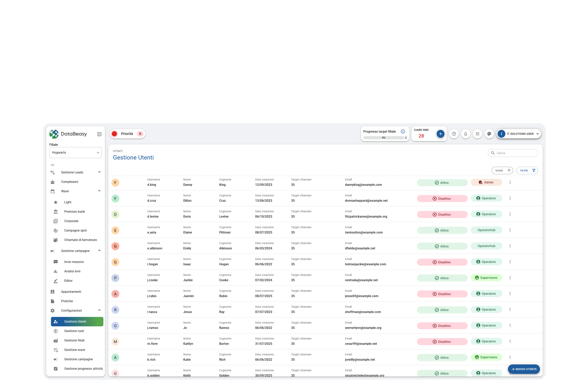Click the NUOVO UTENTE button

524,369
